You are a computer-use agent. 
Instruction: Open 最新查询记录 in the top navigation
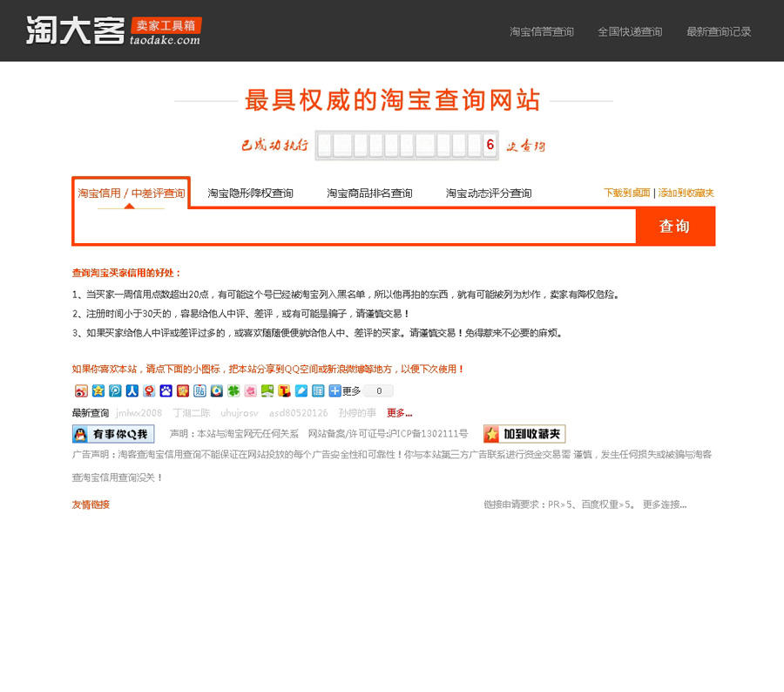pos(719,31)
